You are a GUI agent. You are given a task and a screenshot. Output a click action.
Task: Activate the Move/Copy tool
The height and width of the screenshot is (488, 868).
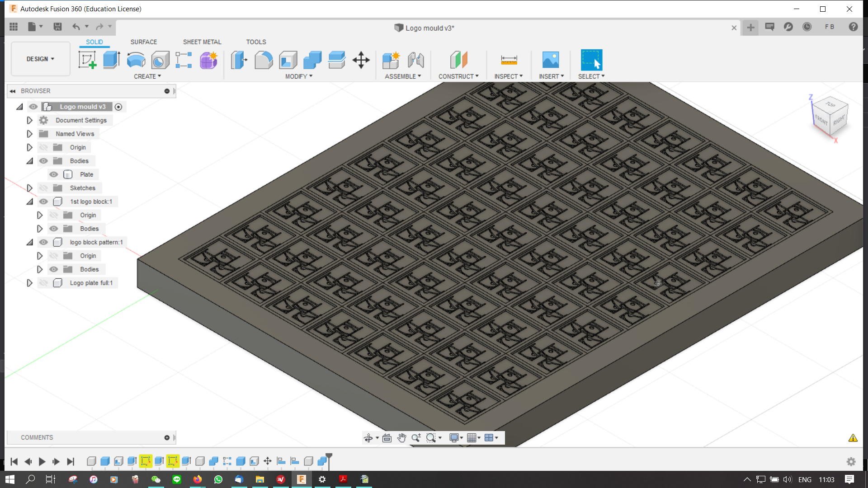[x=361, y=60]
